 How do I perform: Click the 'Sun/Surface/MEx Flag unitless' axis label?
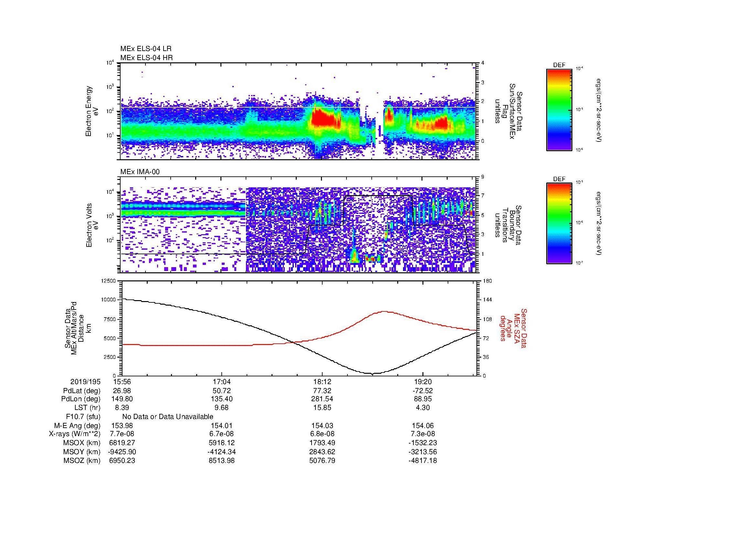(x=509, y=111)
